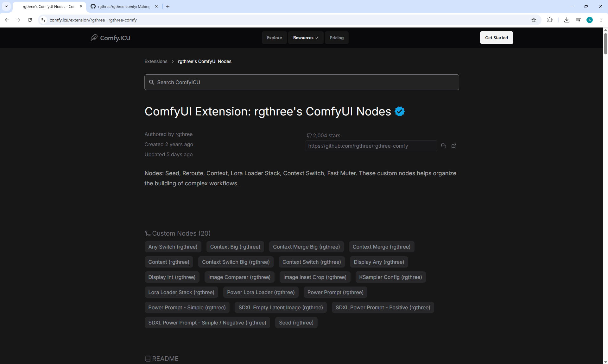Open Chrome three-dot menu
608x364 pixels.
601,20
